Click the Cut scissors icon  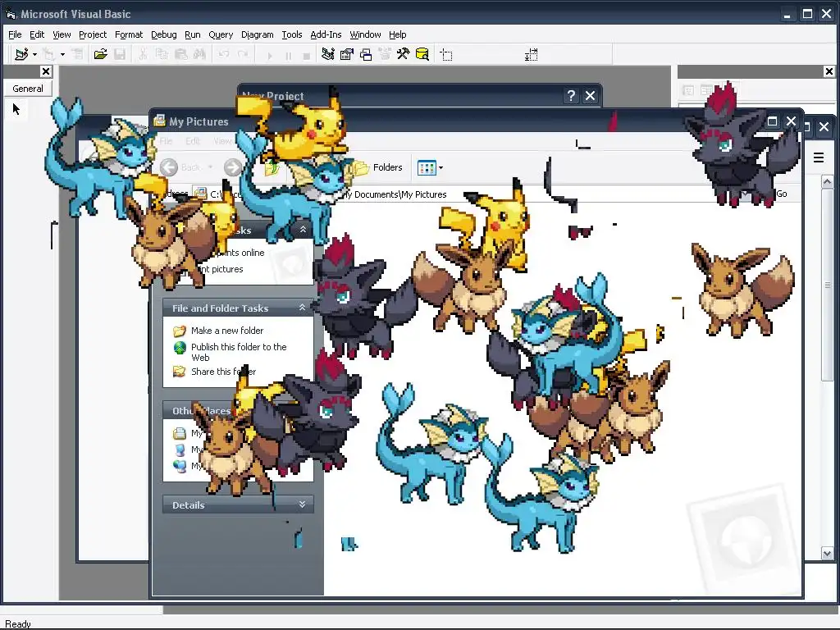click(x=143, y=54)
